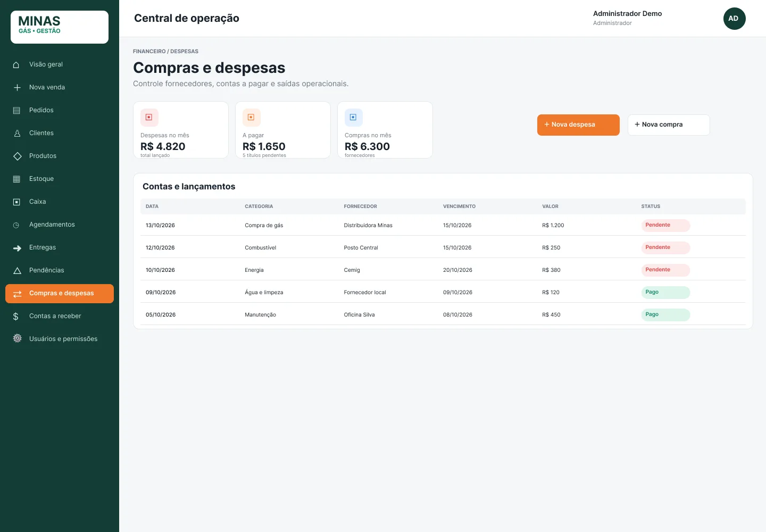The width and height of the screenshot is (766, 532).
Task: Click the Pago badge for Fornecedor local
Action: pyautogui.click(x=665, y=293)
